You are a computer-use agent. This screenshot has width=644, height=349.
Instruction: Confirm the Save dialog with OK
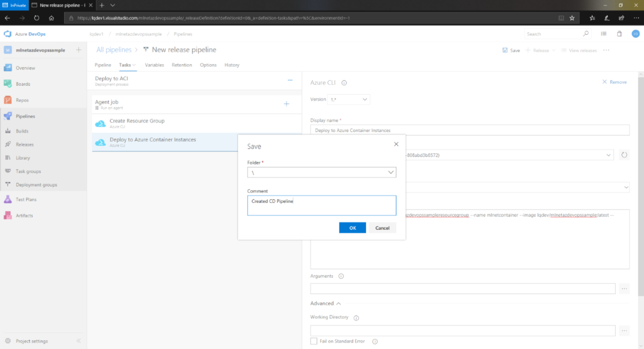coord(353,228)
